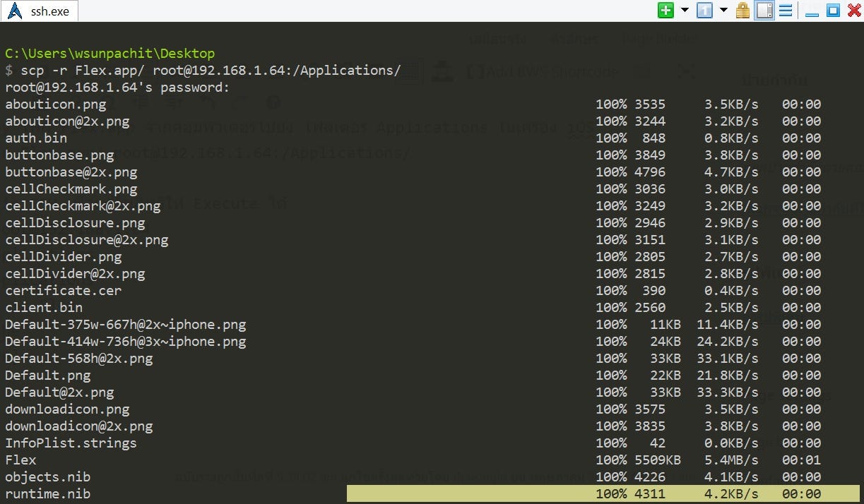
Task: Click the 0.0KB/s speed for InfoPlist.strings
Action: [x=731, y=443]
